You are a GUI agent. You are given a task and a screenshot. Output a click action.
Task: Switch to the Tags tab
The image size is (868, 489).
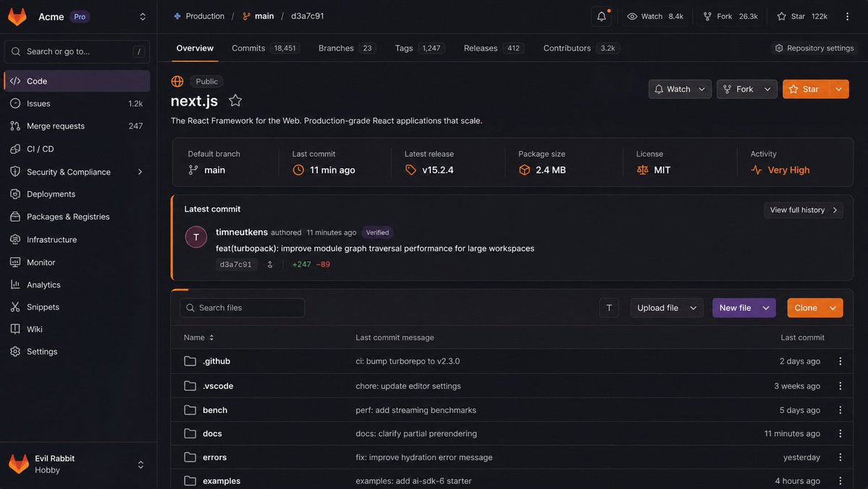[x=419, y=49]
